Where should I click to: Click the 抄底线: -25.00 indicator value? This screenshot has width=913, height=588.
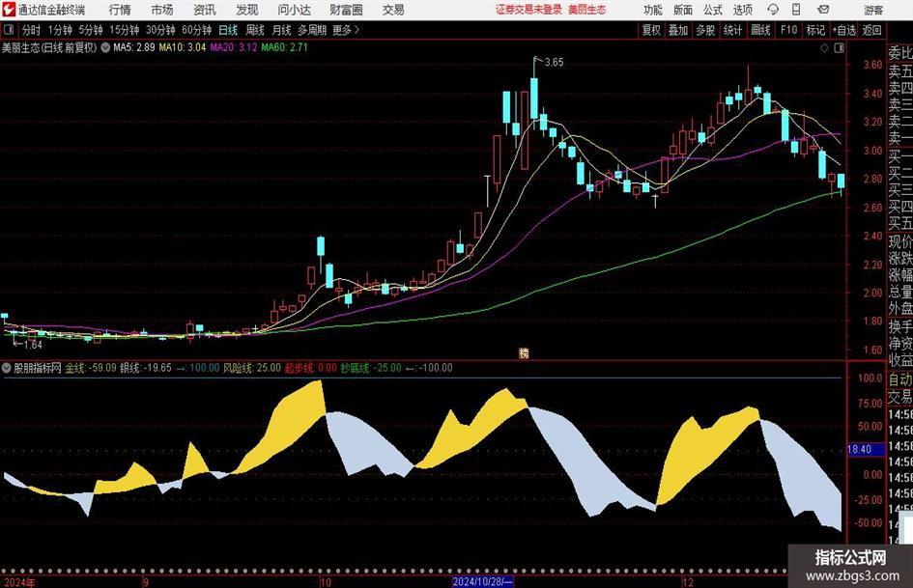tap(372, 368)
